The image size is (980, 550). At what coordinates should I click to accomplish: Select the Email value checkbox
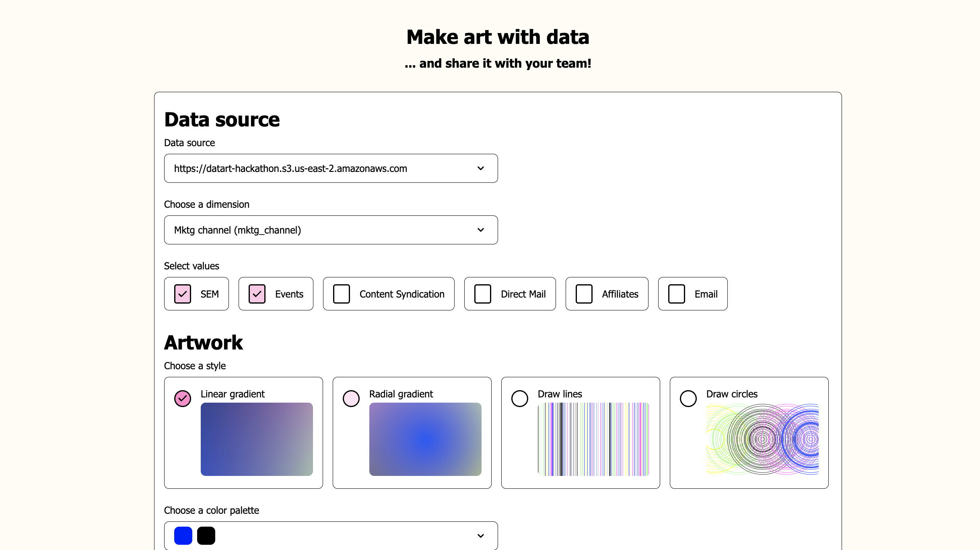[677, 294]
